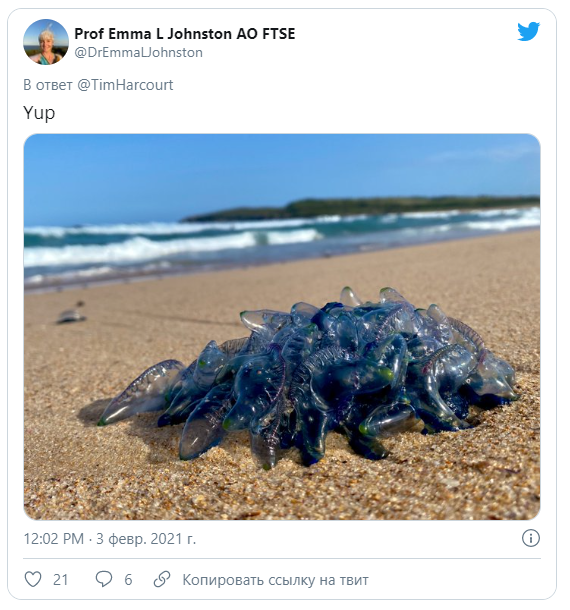The width and height of the screenshot is (570, 610).
Task: Click the like count 21
Action: 60,580
